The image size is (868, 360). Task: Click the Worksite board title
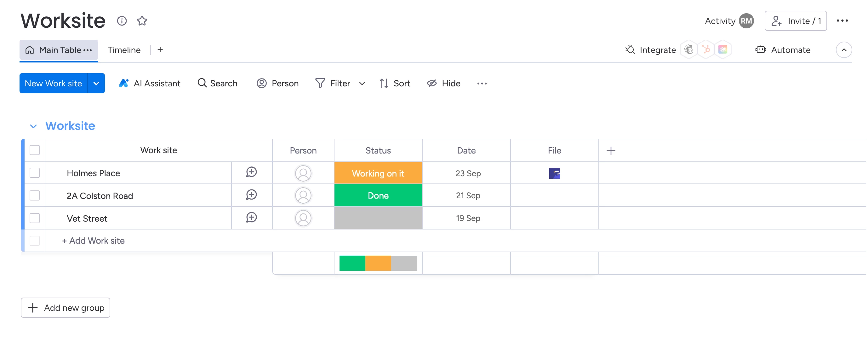63,21
